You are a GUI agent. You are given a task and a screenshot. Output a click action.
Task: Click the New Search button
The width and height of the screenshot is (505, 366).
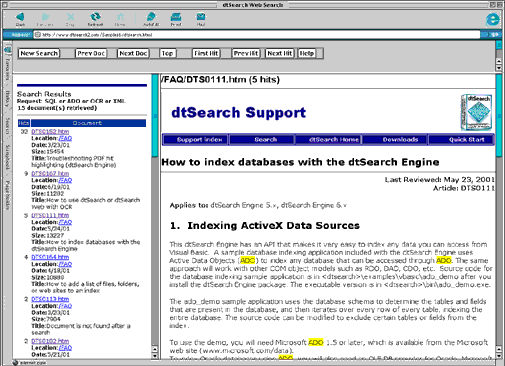click(x=39, y=53)
